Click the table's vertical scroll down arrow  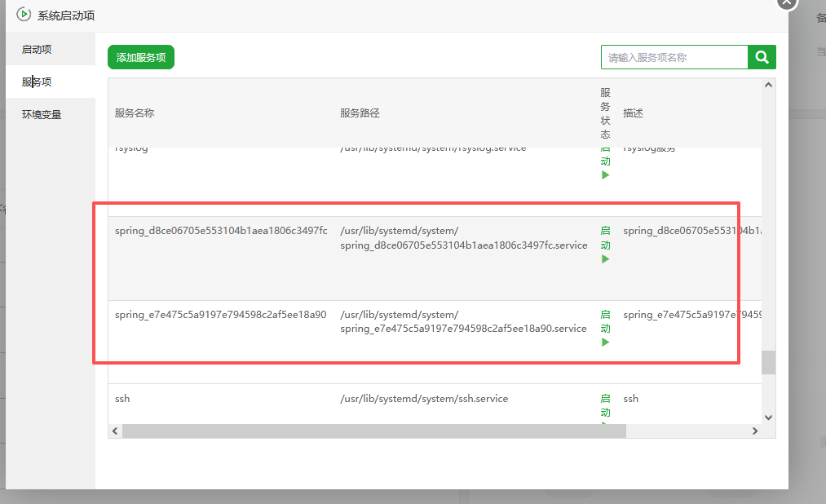click(x=769, y=418)
